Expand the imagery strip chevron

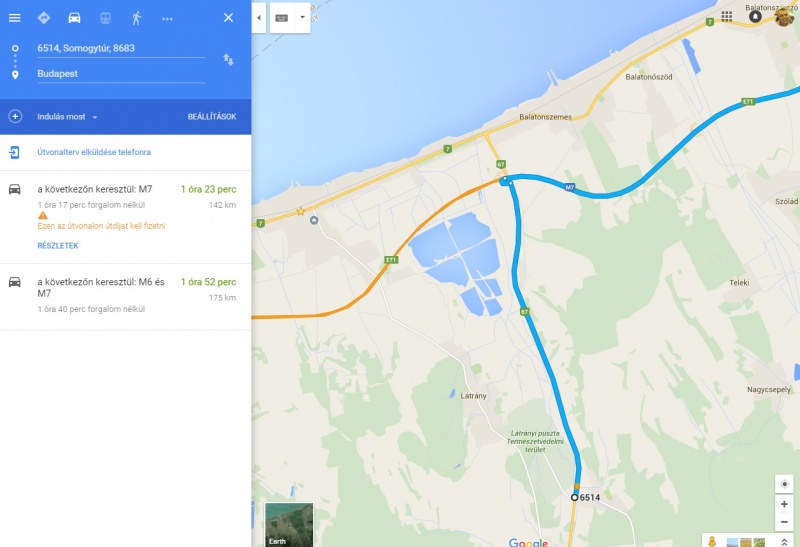click(x=784, y=542)
